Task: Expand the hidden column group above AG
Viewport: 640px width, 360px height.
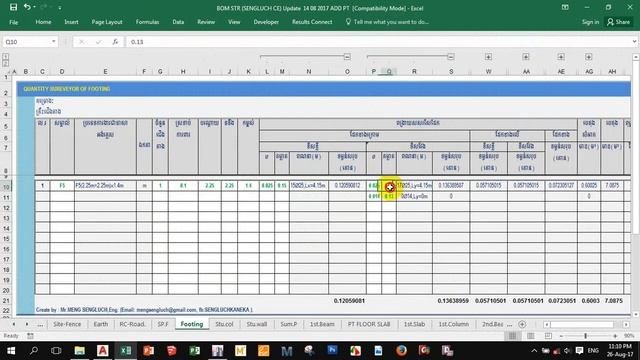Action: pos(588,57)
